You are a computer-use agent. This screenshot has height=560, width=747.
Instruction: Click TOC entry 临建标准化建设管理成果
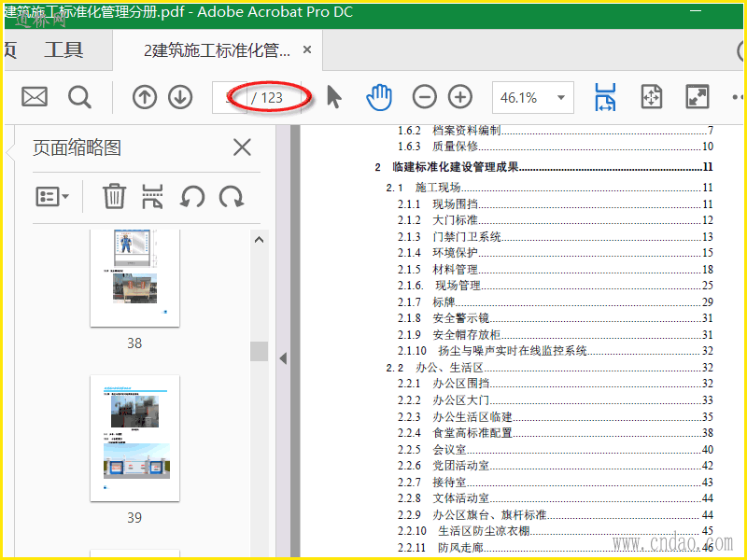543,167
